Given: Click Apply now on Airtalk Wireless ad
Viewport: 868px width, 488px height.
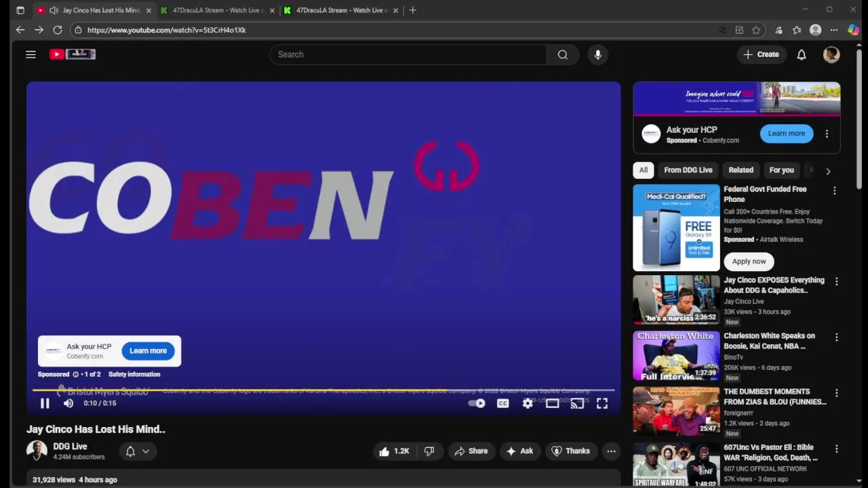Looking at the screenshot, I should click(x=749, y=261).
